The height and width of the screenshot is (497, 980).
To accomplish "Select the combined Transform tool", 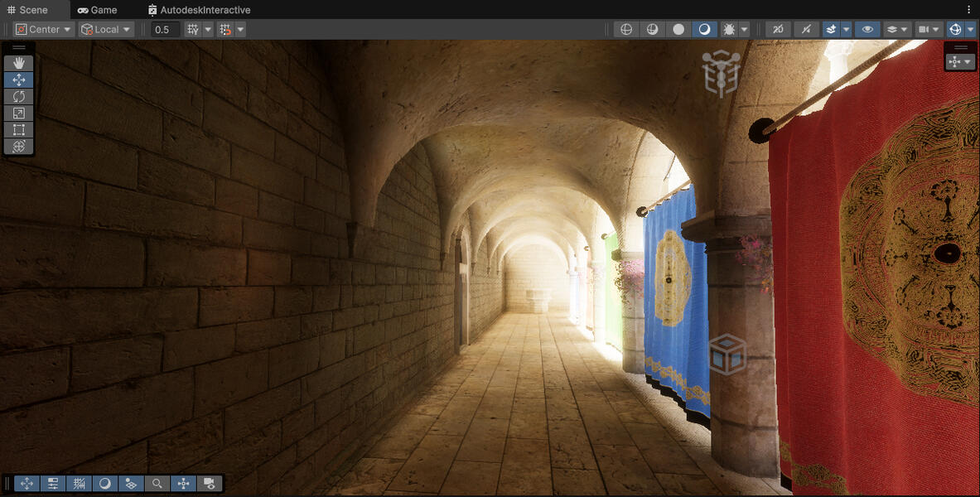I will pos(18,146).
